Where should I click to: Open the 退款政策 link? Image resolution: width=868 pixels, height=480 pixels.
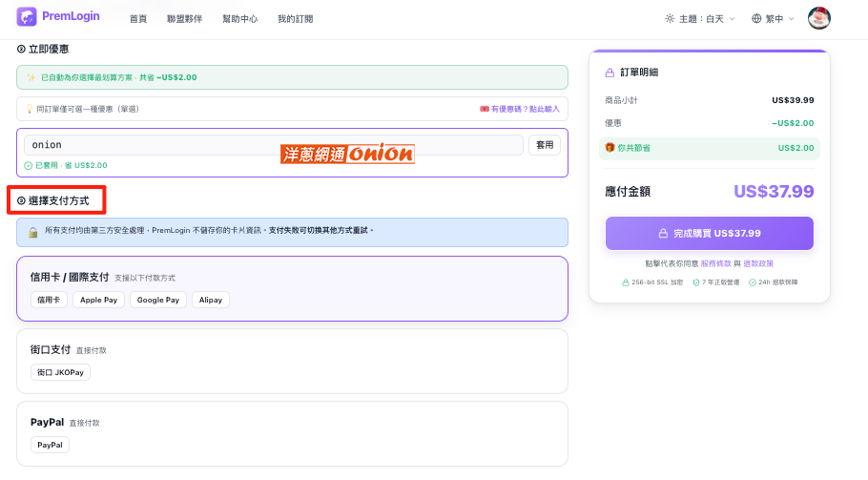[758, 263]
